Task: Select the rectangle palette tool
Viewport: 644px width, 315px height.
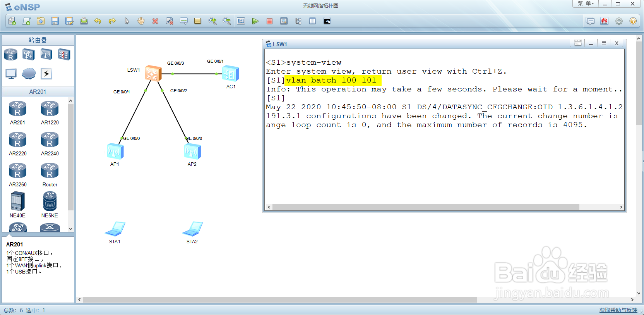Action: [x=198, y=21]
